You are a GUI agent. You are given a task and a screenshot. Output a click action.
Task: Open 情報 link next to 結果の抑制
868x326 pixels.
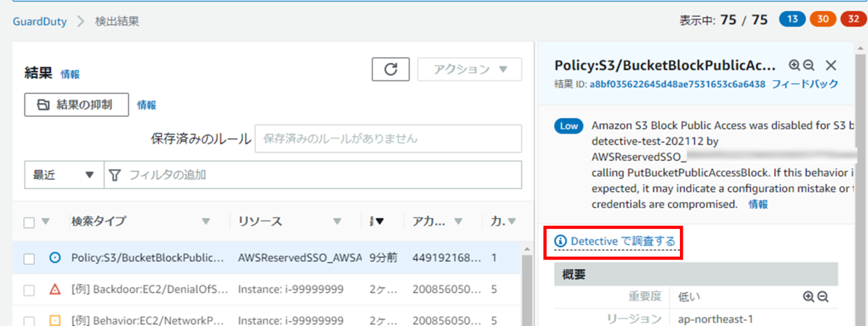point(146,105)
